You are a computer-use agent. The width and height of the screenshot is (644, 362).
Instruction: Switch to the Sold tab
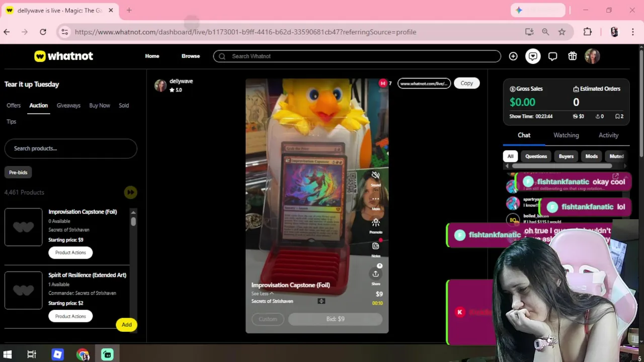click(124, 106)
